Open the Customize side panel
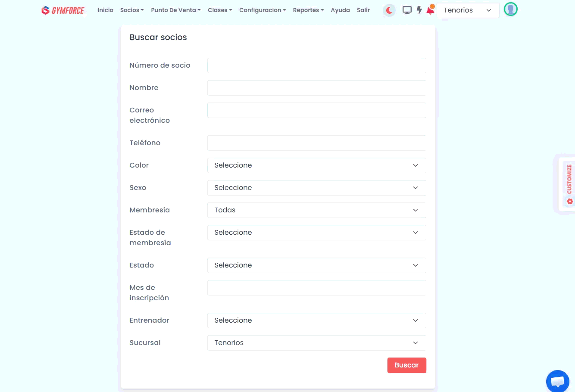Screen dimensions: 575x392 pyautogui.click(x=569, y=184)
